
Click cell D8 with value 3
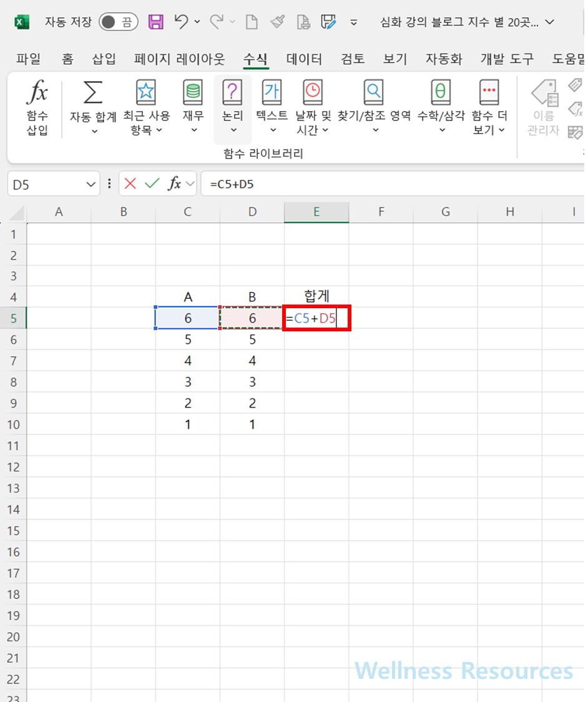252,382
